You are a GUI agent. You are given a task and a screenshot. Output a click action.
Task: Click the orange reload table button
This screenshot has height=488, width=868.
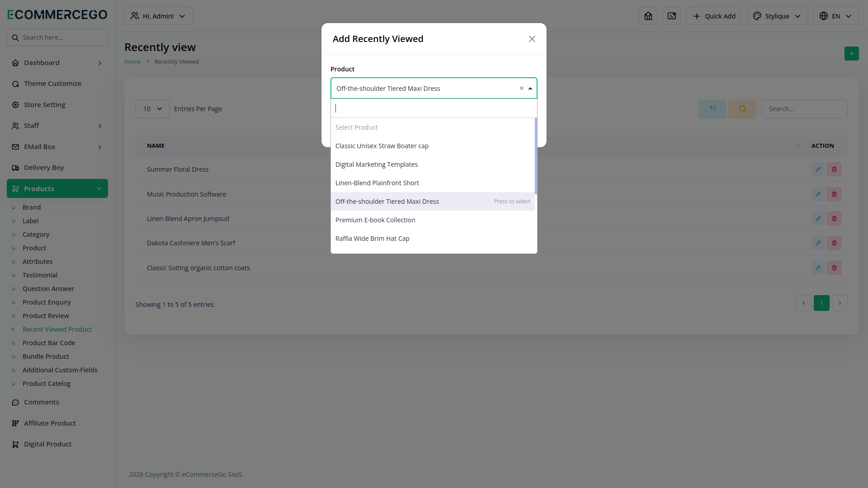[742, 109]
